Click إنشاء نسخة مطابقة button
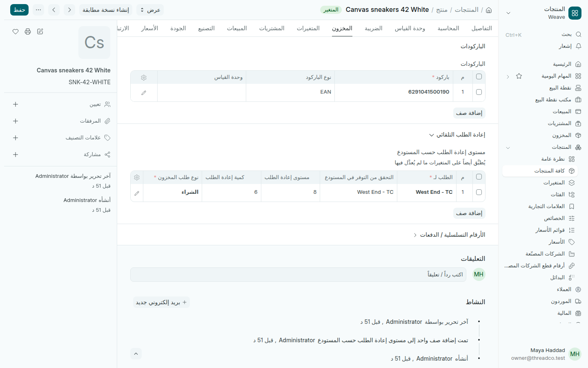Screen dimensions: 588x368 (x=106, y=10)
